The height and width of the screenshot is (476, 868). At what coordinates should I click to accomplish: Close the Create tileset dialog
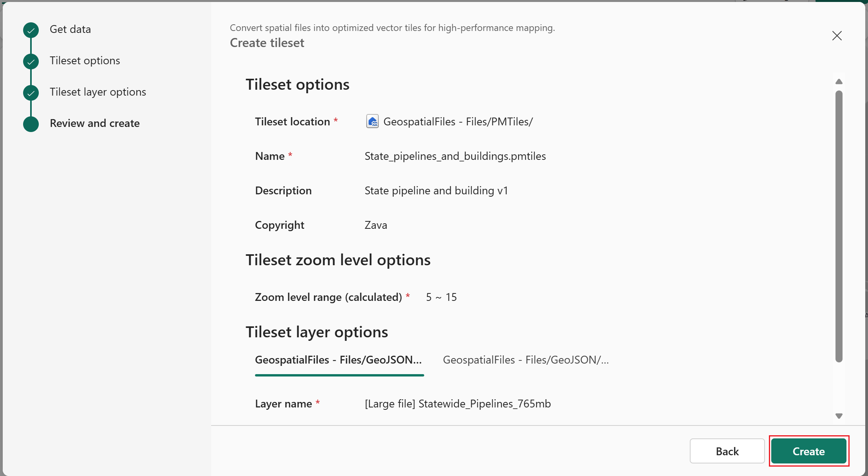pos(837,36)
